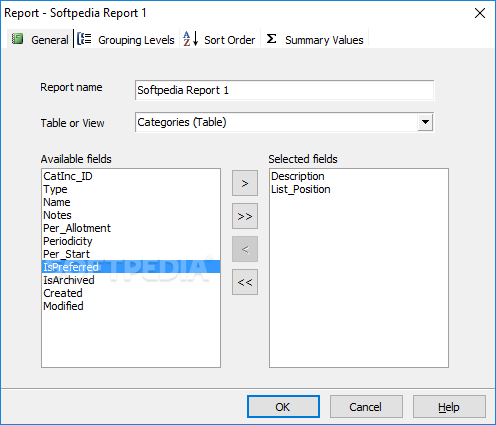
Task: Open Help for the report dialog
Action: pos(449,407)
